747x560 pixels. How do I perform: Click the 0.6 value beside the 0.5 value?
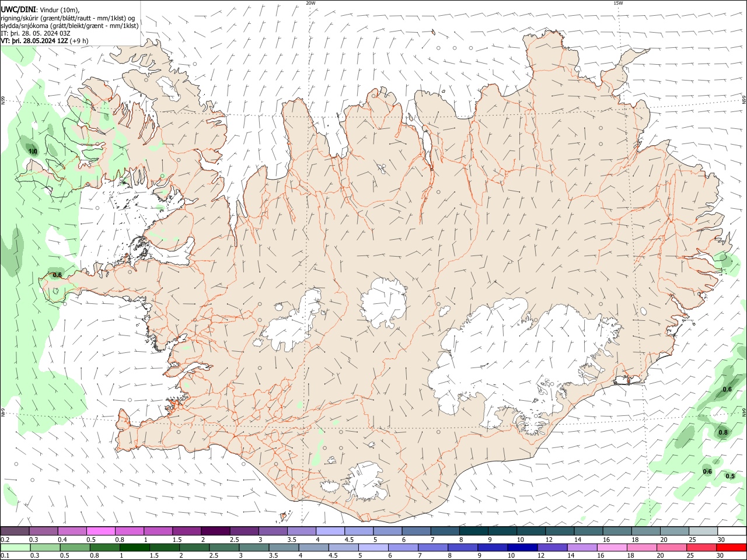707,472
